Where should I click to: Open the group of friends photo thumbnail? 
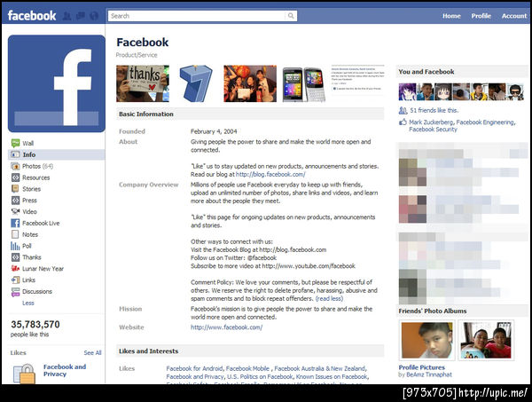(250, 83)
